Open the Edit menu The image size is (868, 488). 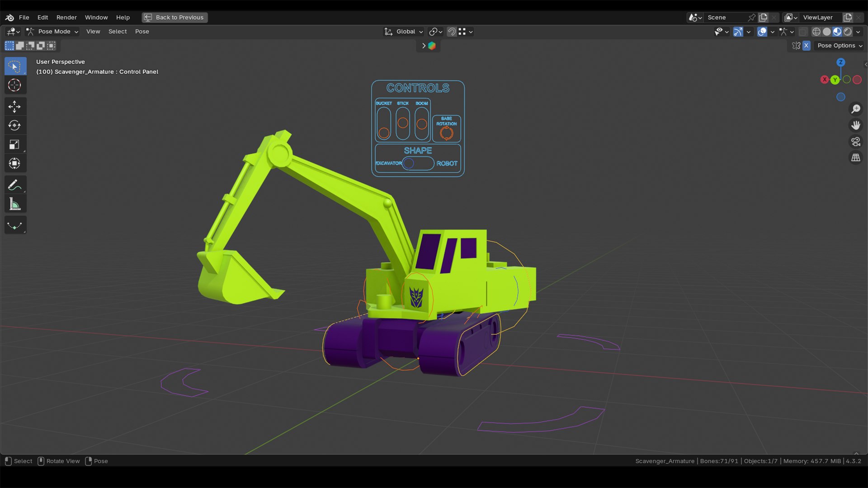pos(43,18)
